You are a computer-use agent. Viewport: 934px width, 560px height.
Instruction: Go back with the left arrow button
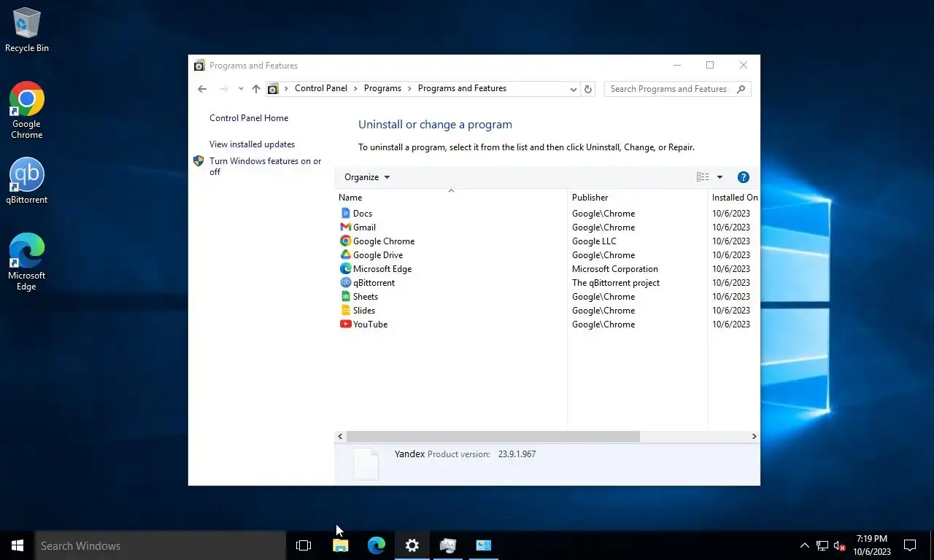[x=202, y=89]
